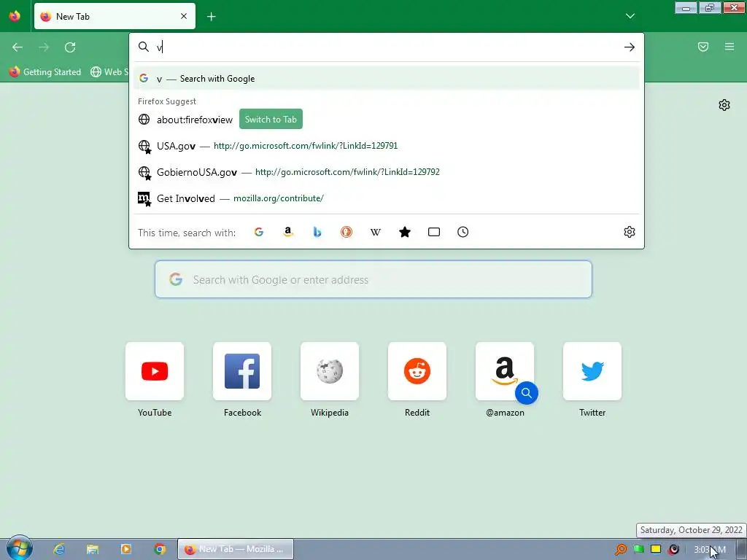This screenshot has width=747, height=560.
Task: Search open tabs with tab icon
Action: pos(434,232)
